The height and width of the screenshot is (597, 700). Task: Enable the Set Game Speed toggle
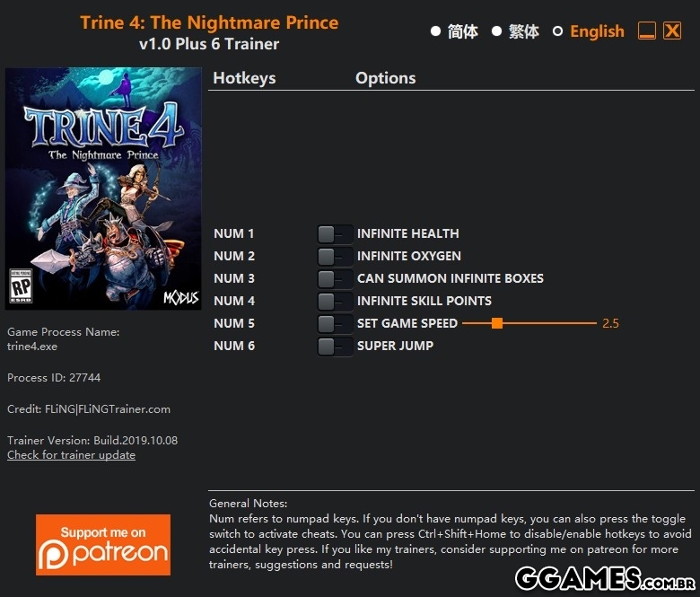335,323
